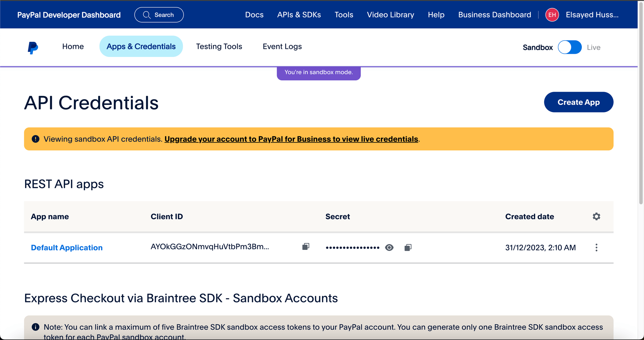Reveal the secret with eye icon
Viewport: 644px width, 340px height.
(389, 248)
